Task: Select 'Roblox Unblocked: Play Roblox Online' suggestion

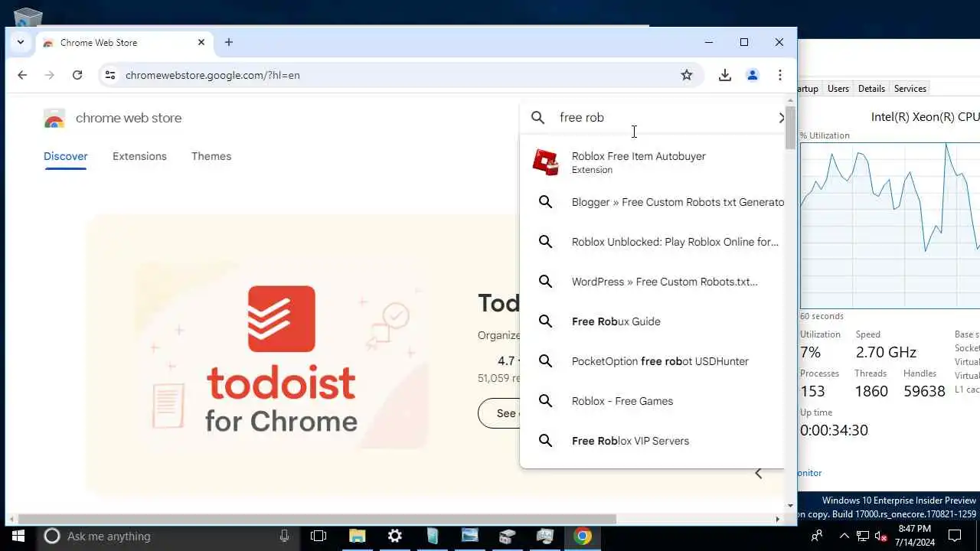Action: coord(652,242)
